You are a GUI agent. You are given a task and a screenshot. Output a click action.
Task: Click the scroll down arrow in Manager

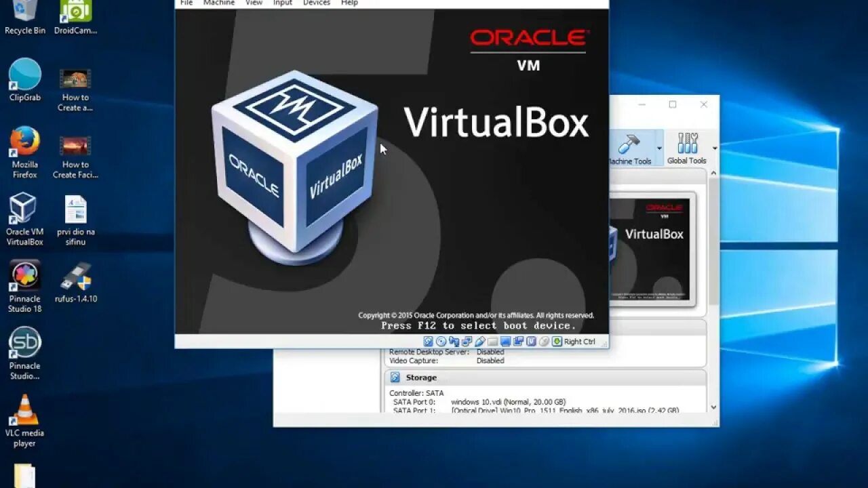click(713, 407)
